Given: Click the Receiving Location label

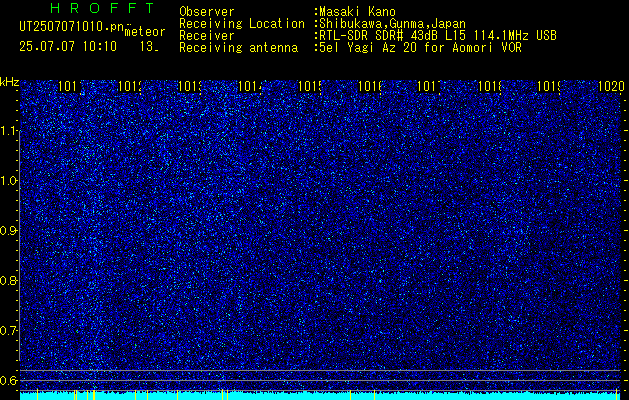Looking at the screenshot, I should coord(242,24).
